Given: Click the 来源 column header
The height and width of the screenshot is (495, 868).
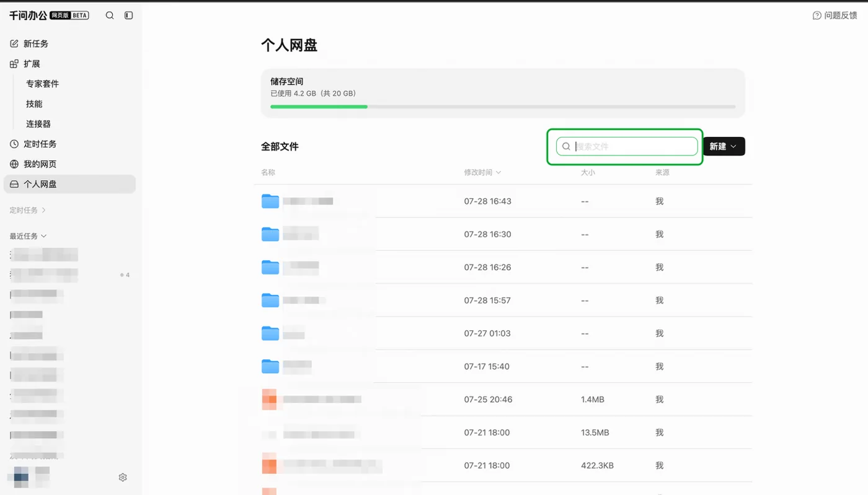Looking at the screenshot, I should tap(662, 172).
